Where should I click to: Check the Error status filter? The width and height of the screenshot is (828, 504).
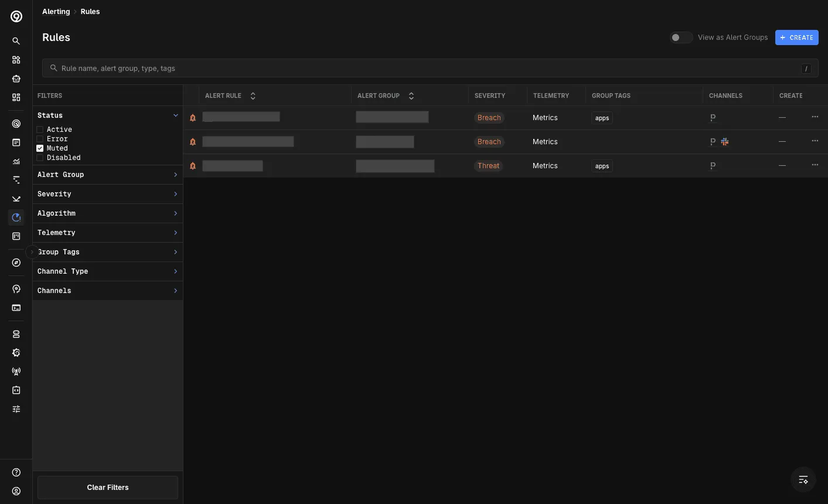(x=40, y=139)
